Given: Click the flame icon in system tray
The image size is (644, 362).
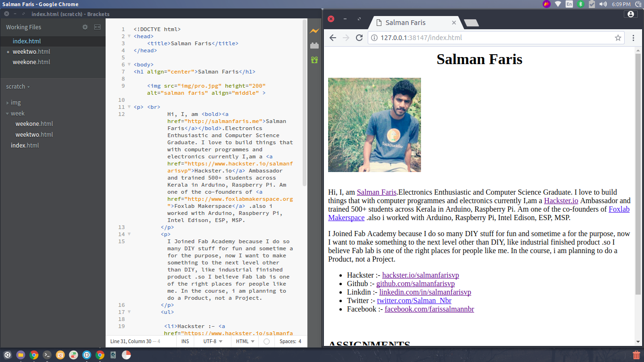Looking at the screenshot, I should [546, 4].
